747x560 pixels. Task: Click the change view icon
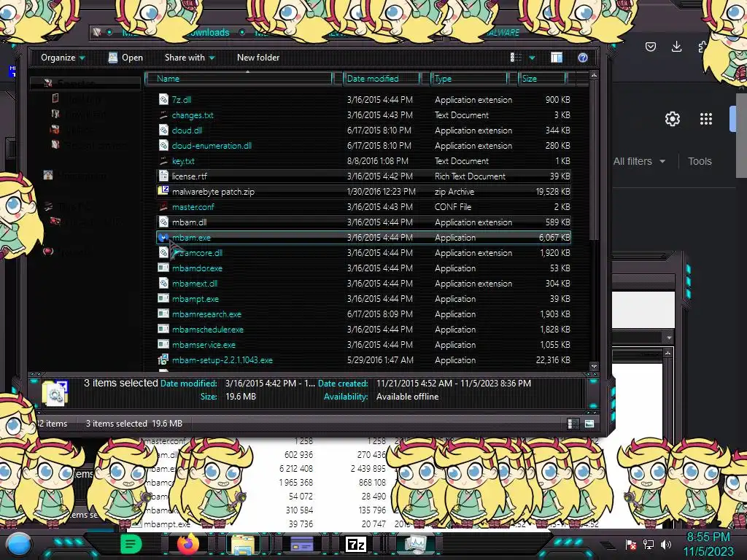516,58
